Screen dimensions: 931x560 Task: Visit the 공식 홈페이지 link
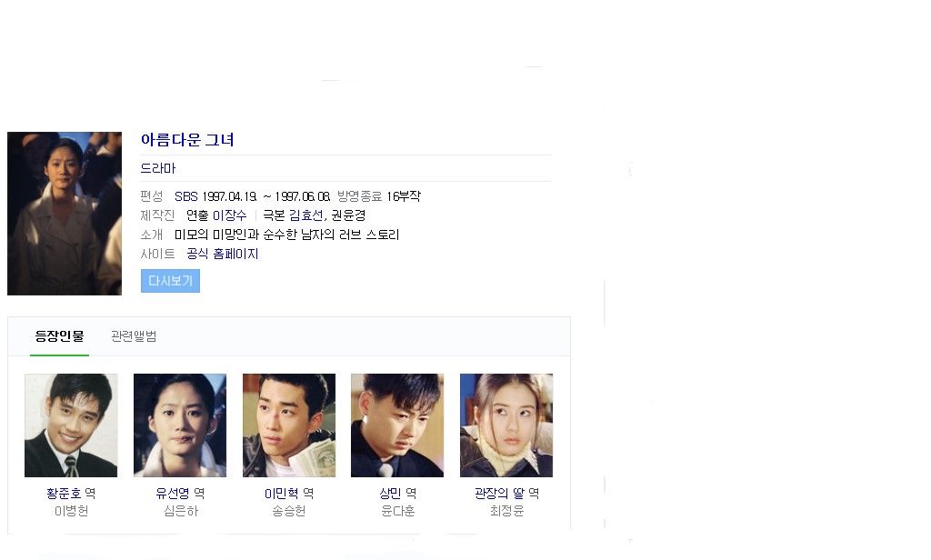tap(222, 255)
